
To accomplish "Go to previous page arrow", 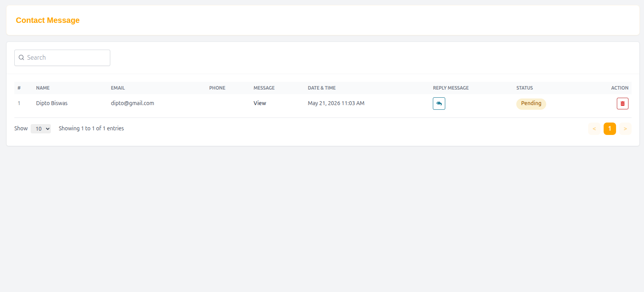I will [x=594, y=129].
